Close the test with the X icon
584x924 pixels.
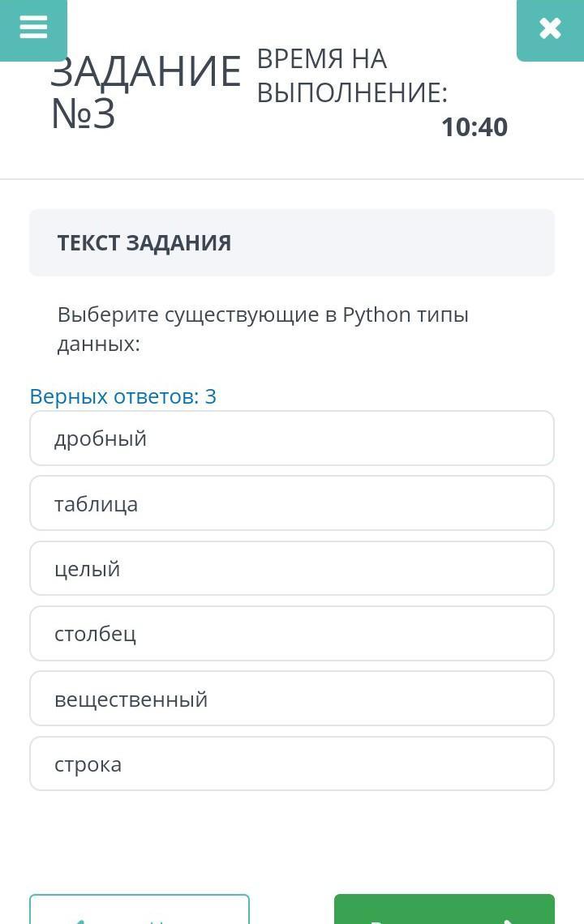pos(550,29)
